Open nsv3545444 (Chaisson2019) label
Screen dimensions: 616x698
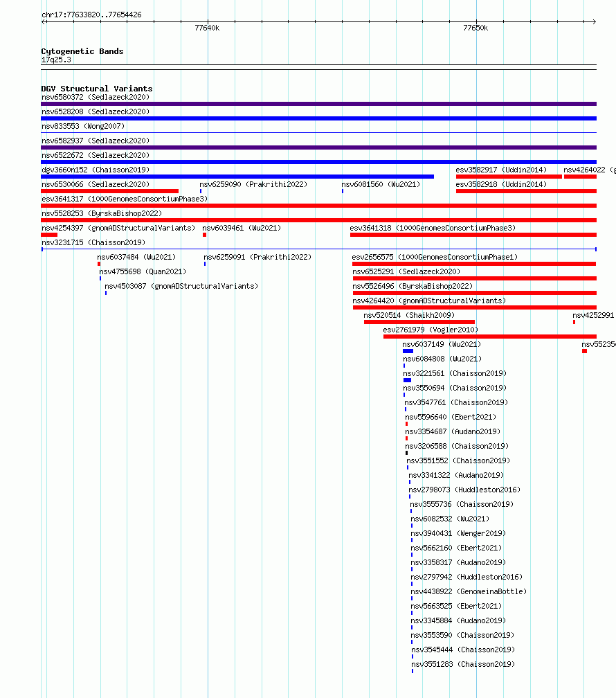463,650
